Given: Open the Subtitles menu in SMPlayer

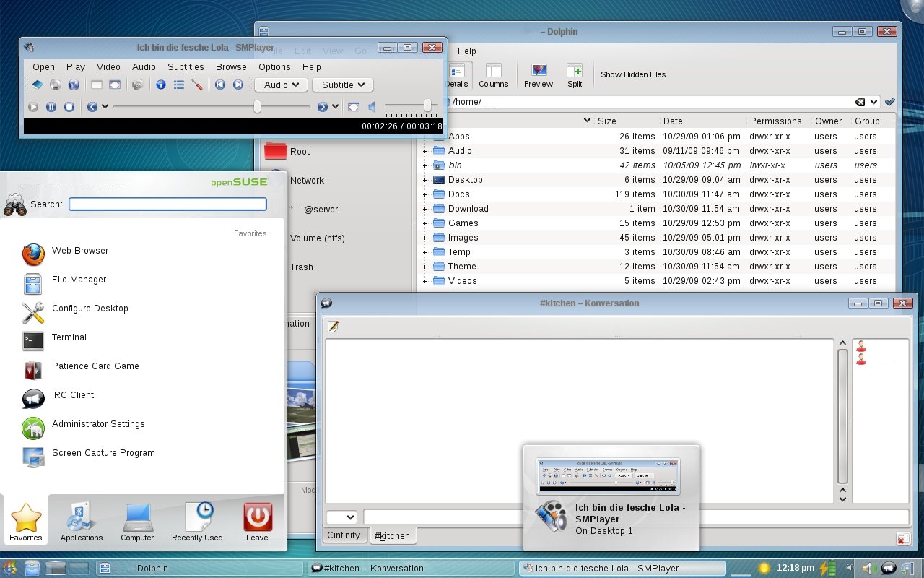Looking at the screenshot, I should tap(186, 67).
